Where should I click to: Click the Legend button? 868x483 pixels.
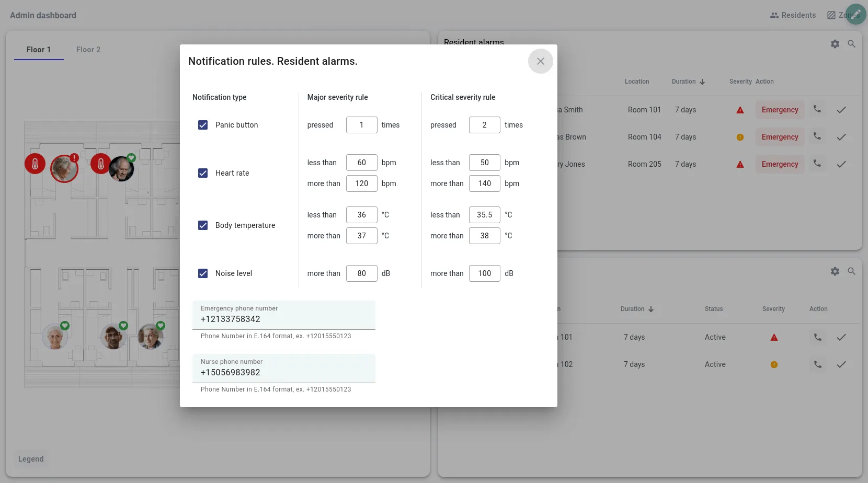pyautogui.click(x=31, y=459)
